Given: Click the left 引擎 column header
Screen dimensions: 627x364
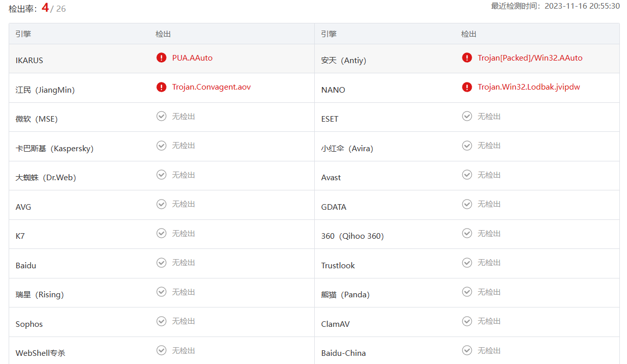Looking at the screenshot, I should 23,34.
